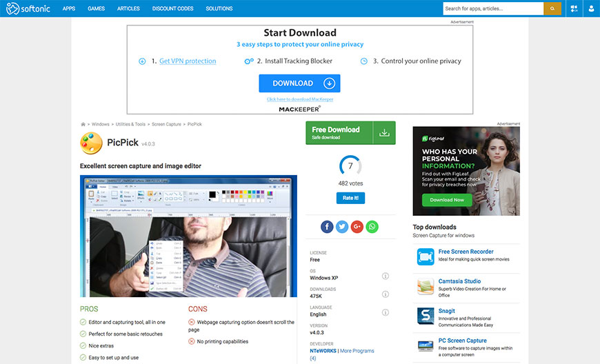Share PicPick on Facebook
600x364 pixels.
click(327, 227)
